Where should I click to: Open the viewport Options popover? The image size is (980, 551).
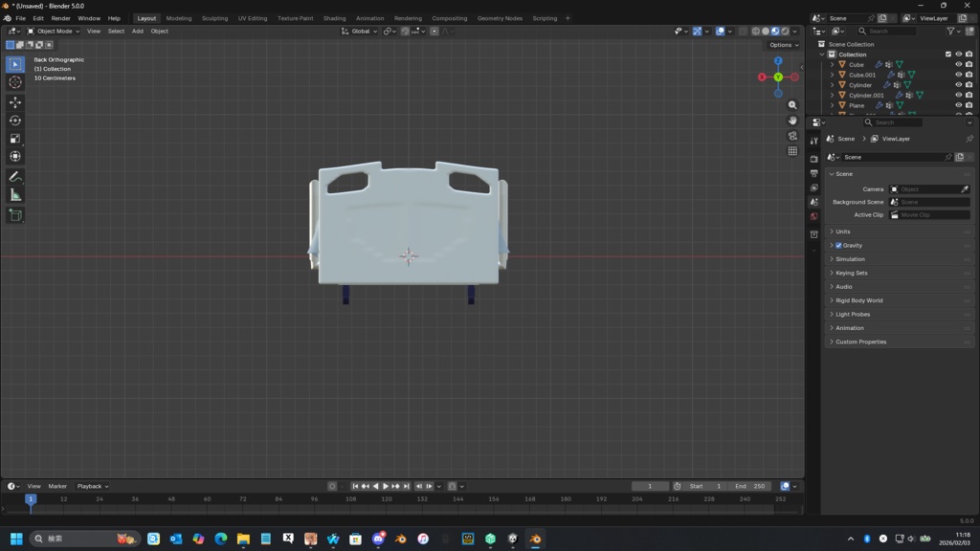click(782, 45)
